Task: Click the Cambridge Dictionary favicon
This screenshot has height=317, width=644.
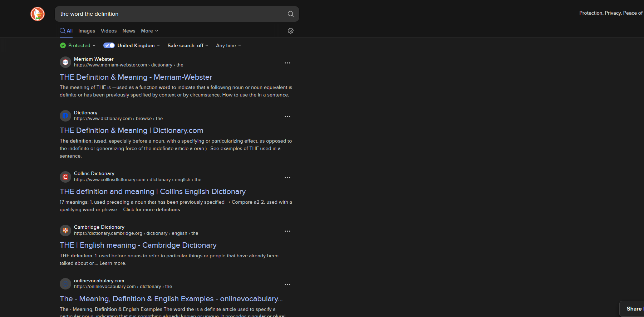Action: click(65, 231)
